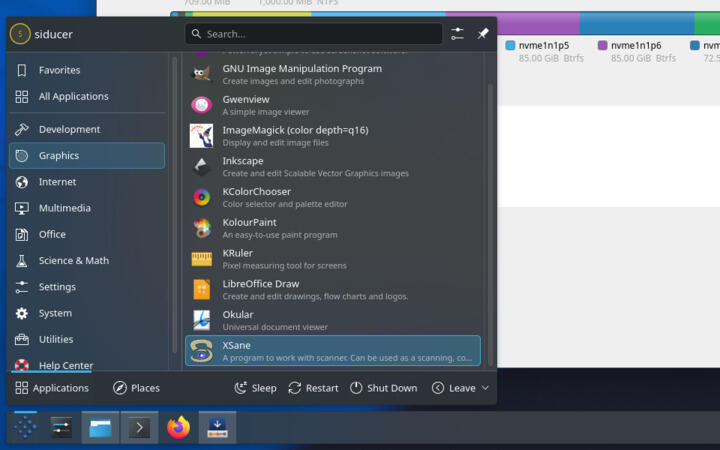Viewport: 720px width, 450px height.
Task: Open LibreOffice Draw via its icon
Action: (x=201, y=290)
